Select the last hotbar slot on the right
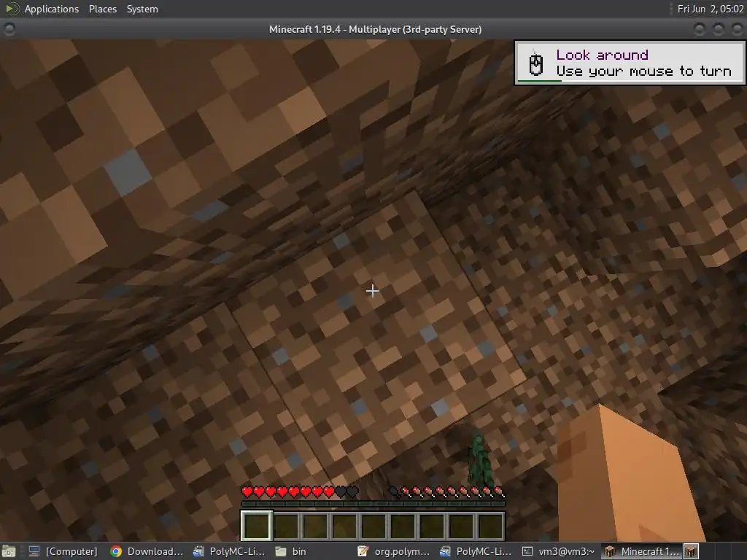The height and width of the screenshot is (560, 747). coord(491,525)
